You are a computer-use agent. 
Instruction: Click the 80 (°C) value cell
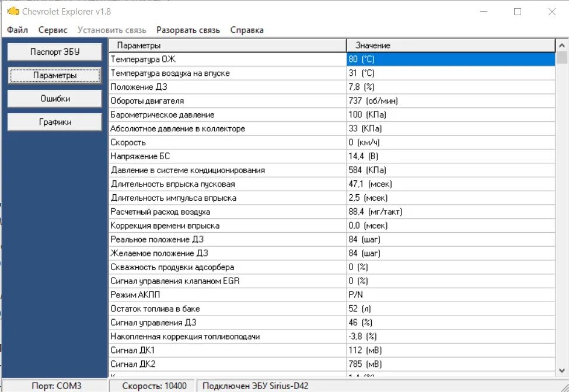point(451,59)
